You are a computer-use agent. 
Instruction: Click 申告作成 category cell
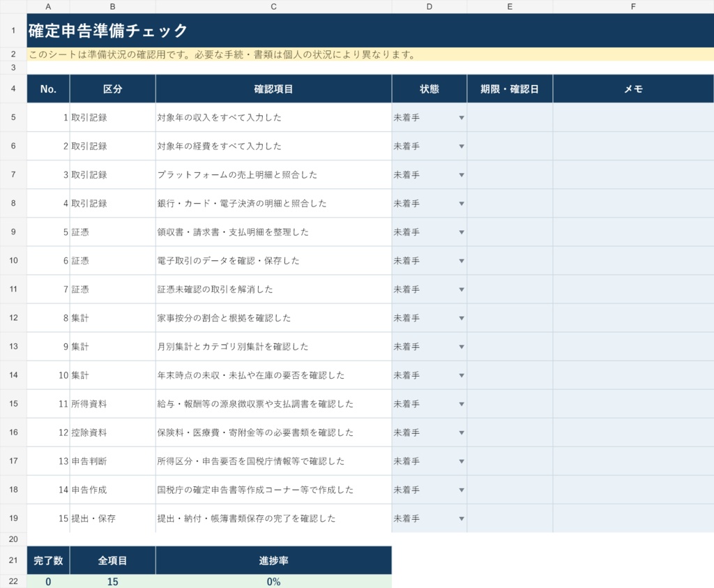coord(112,490)
